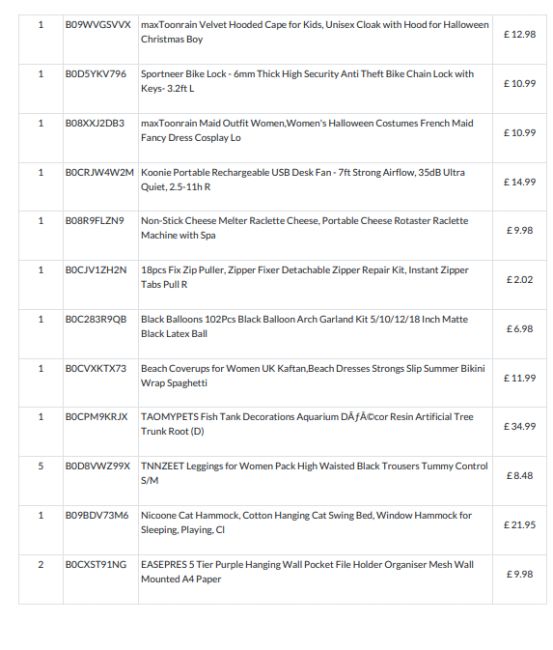The image size is (553, 650).
Task: Click the £34.99 price cell
Action: coord(519,427)
